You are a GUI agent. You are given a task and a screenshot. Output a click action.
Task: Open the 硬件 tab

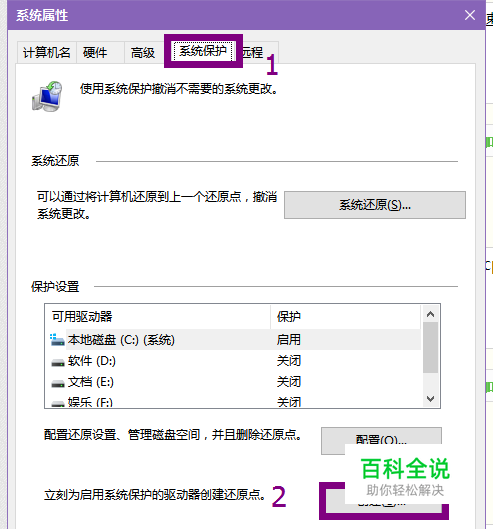100,52
